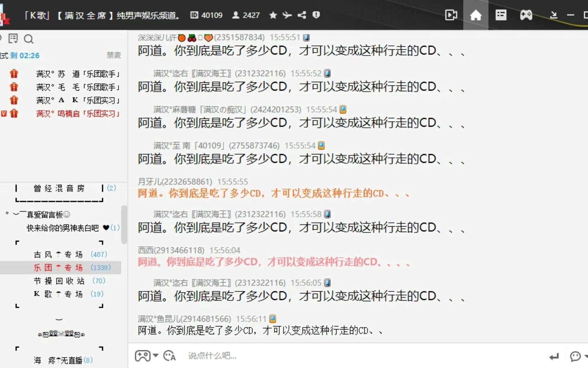The height and width of the screenshot is (368, 588).
Task: Click the phone icon after timestamp 15:55:58
Action: [x=327, y=214]
